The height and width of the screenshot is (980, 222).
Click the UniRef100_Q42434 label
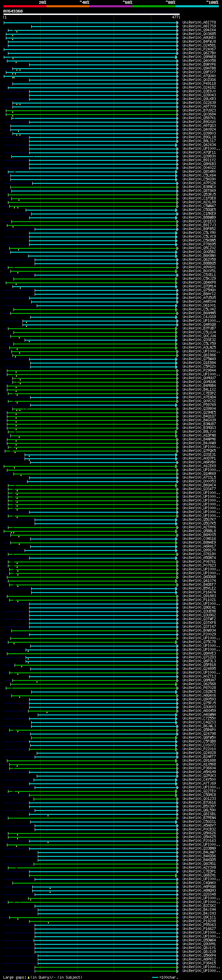point(199,145)
